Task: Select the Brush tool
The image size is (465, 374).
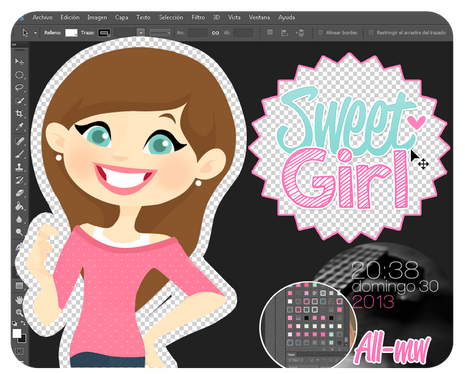Action: click(x=19, y=154)
